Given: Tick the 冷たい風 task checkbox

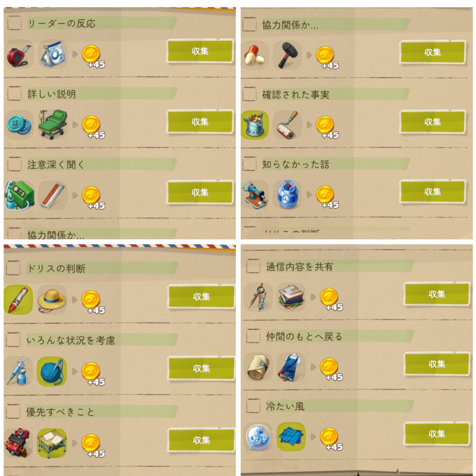Looking at the screenshot, I should [253, 406].
